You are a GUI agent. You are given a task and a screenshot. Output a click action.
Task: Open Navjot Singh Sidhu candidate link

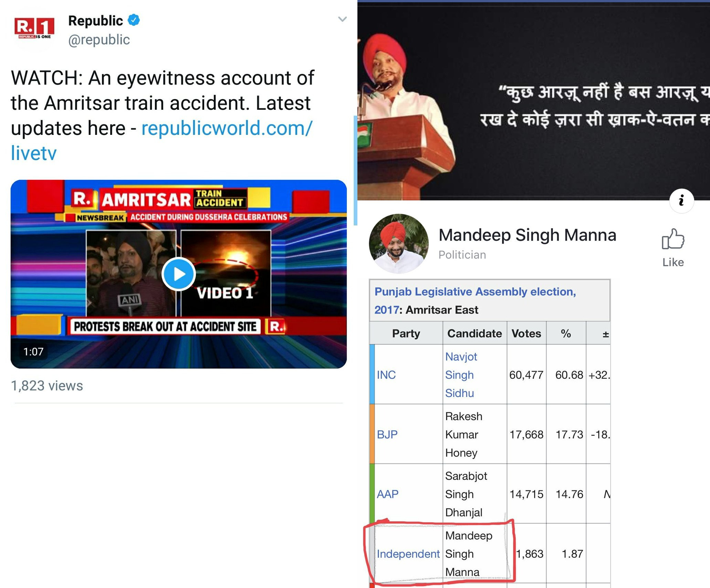pyautogui.click(x=461, y=375)
